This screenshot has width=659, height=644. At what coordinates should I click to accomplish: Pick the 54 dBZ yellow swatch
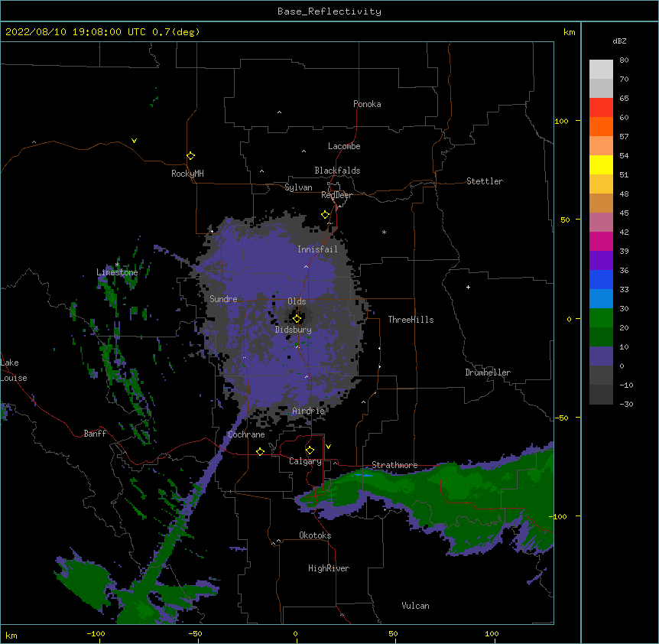[601, 164]
